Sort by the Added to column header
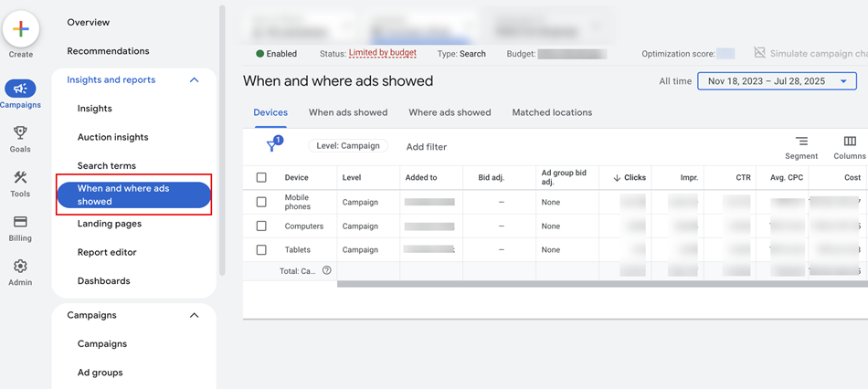 tap(420, 178)
